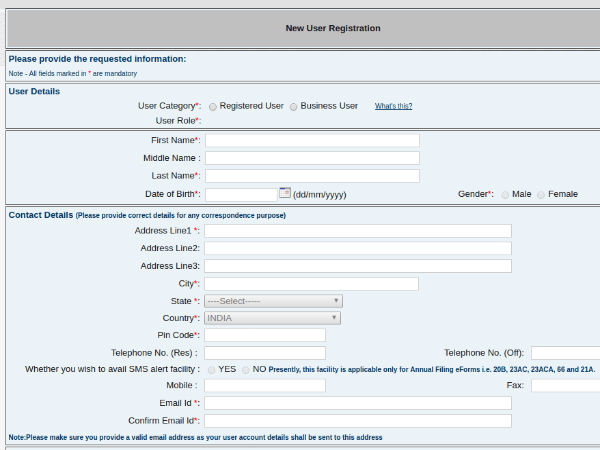Click the Pin Code input box

click(265, 335)
